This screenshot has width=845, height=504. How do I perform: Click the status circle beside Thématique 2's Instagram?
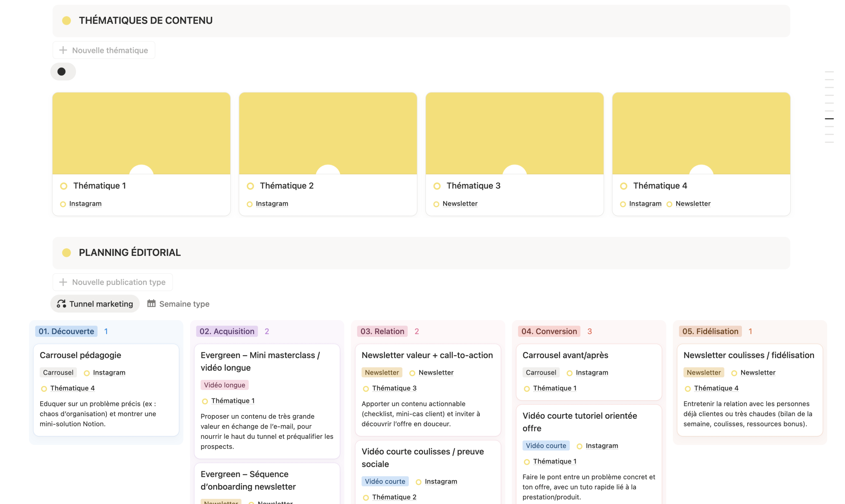(250, 204)
